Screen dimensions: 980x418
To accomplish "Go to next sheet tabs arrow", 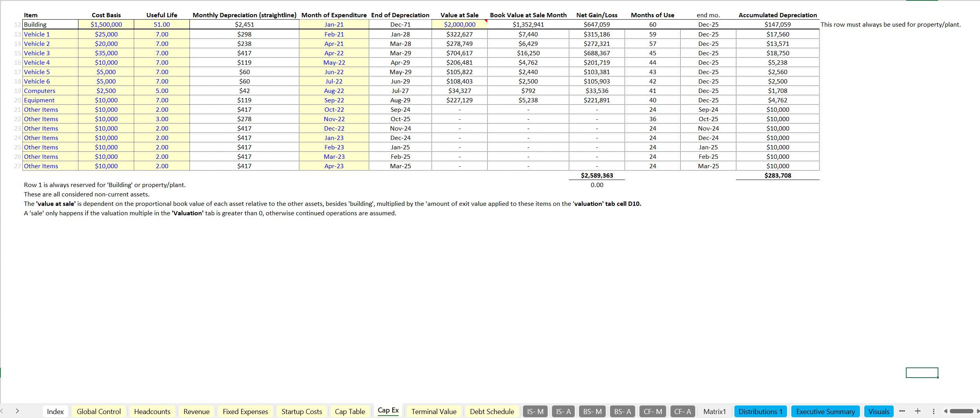I will pos(17,411).
